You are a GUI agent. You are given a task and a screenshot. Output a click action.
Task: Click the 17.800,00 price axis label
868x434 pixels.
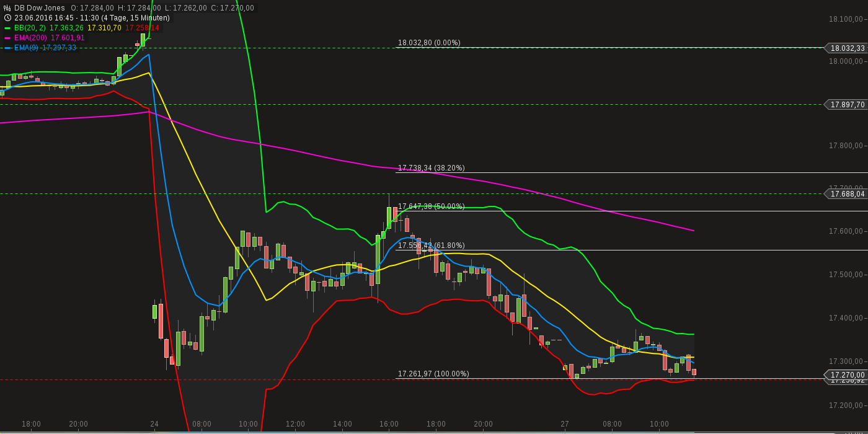tap(846, 146)
